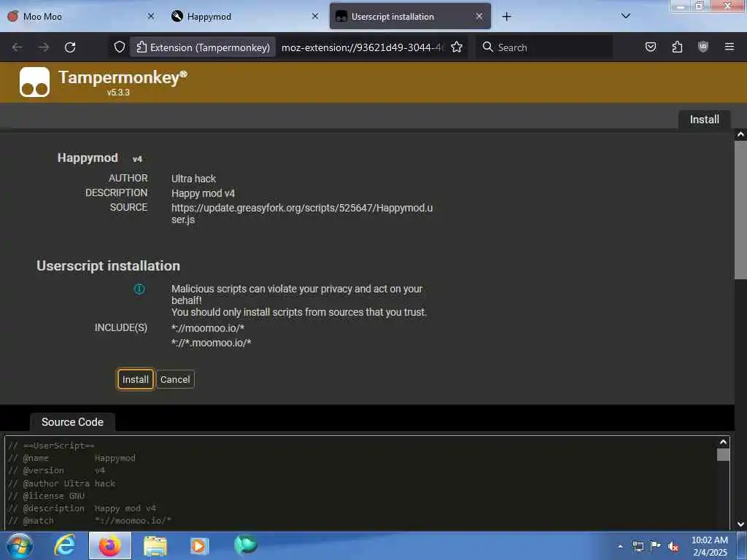Click the Tampermonkey logo icon
Image resolution: width=747 pixels, height=560 pixels.
pos(34,82)
